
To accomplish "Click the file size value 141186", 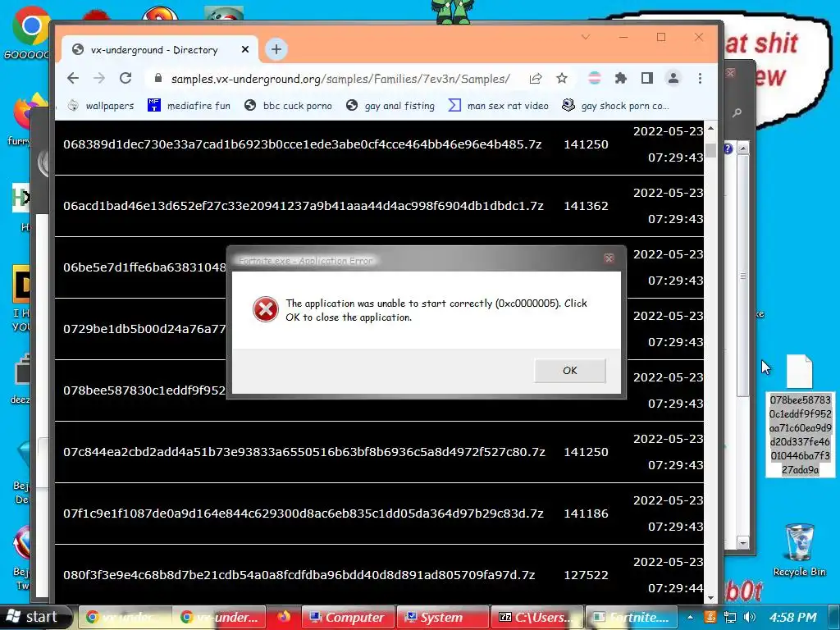I will pyautogui.click(x=586, y=514).
